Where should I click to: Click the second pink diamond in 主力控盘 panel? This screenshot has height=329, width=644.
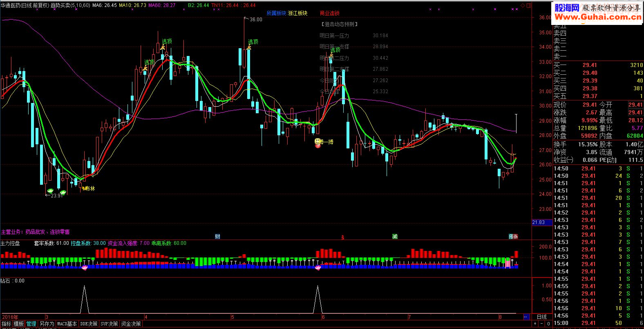[x=318, y=268]
